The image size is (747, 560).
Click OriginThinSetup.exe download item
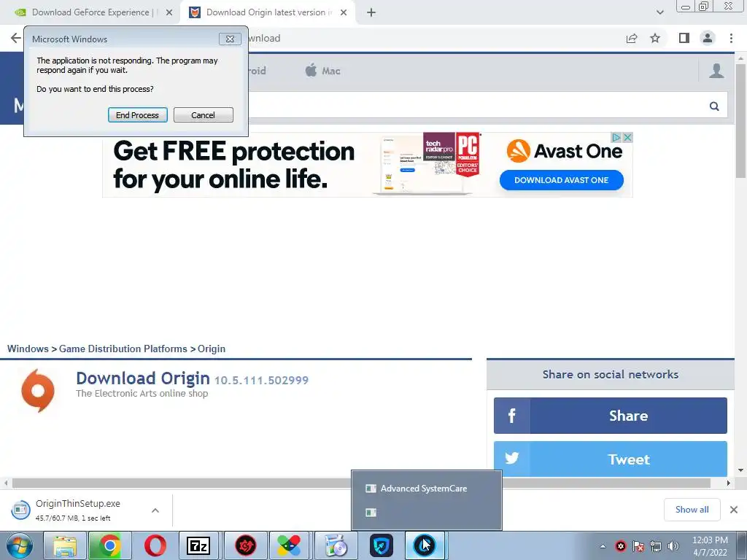point(79,510)
